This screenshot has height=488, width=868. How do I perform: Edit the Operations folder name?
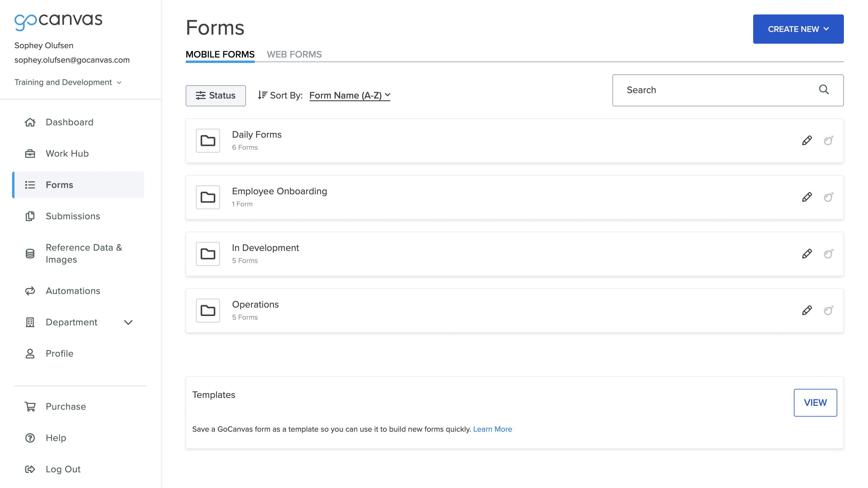pyautogui.click(x=807, y=310)
